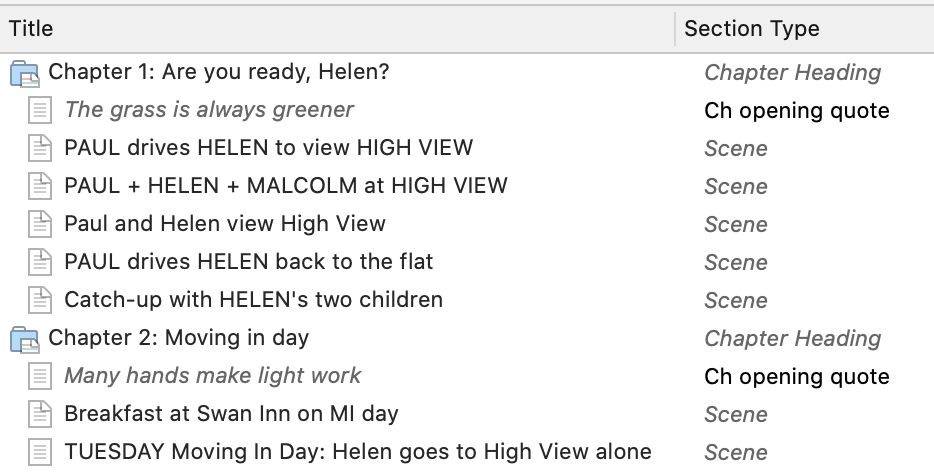Open Section Type dropdown for The grass is always greener
The image size is (934, 476).
pos(796,111)
